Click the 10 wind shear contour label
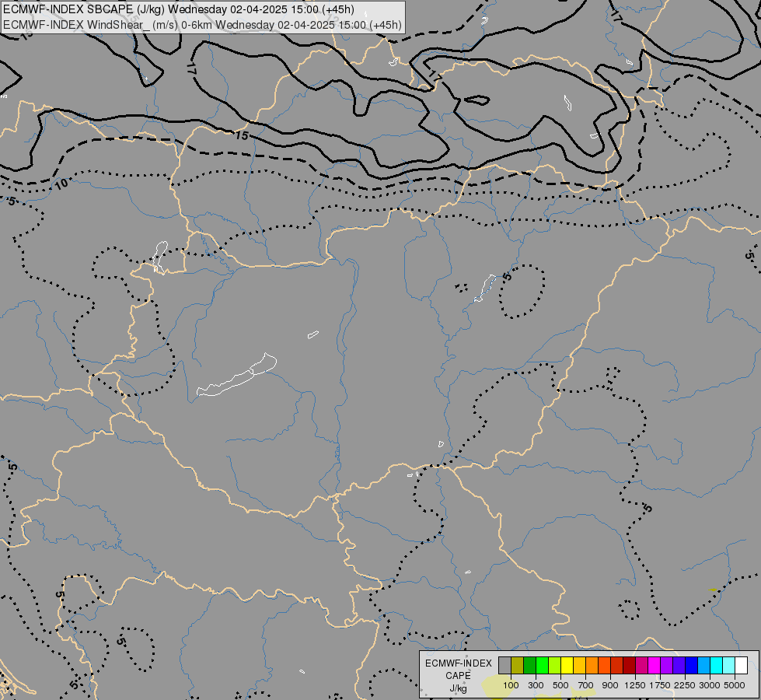The width and height of the screenshot is (761, 700). pos(61,184)
